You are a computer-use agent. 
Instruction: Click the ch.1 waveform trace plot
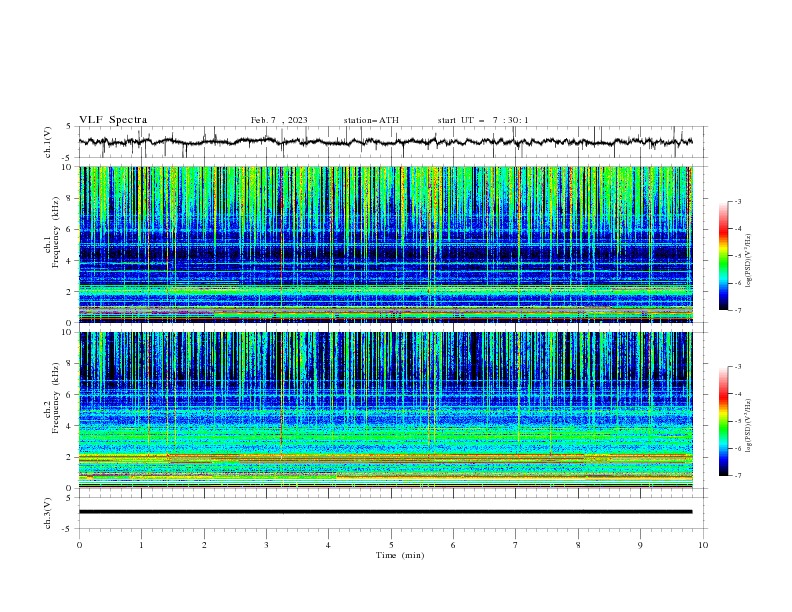385,142
